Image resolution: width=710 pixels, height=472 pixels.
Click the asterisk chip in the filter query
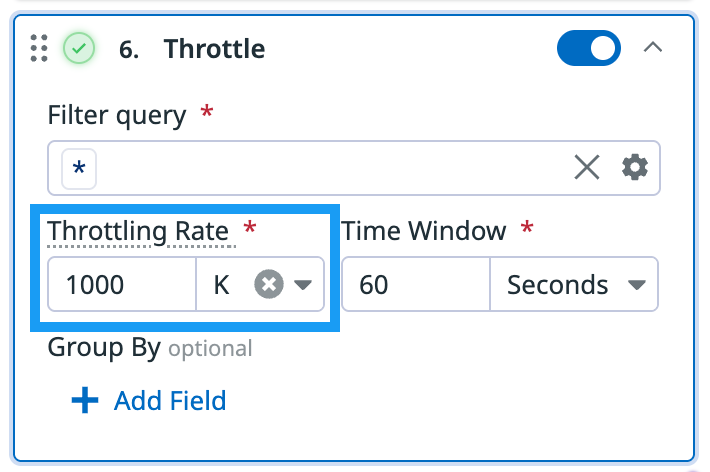coord(79,169)
